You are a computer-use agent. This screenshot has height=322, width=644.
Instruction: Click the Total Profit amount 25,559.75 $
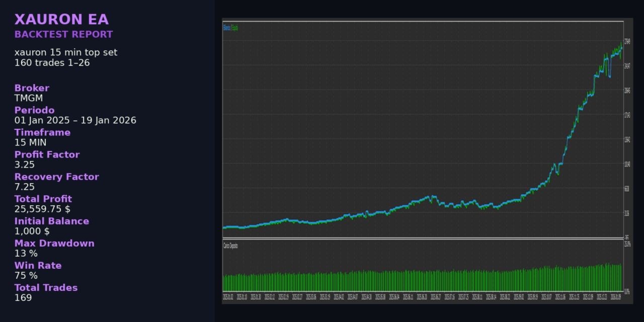pos(42,209)
